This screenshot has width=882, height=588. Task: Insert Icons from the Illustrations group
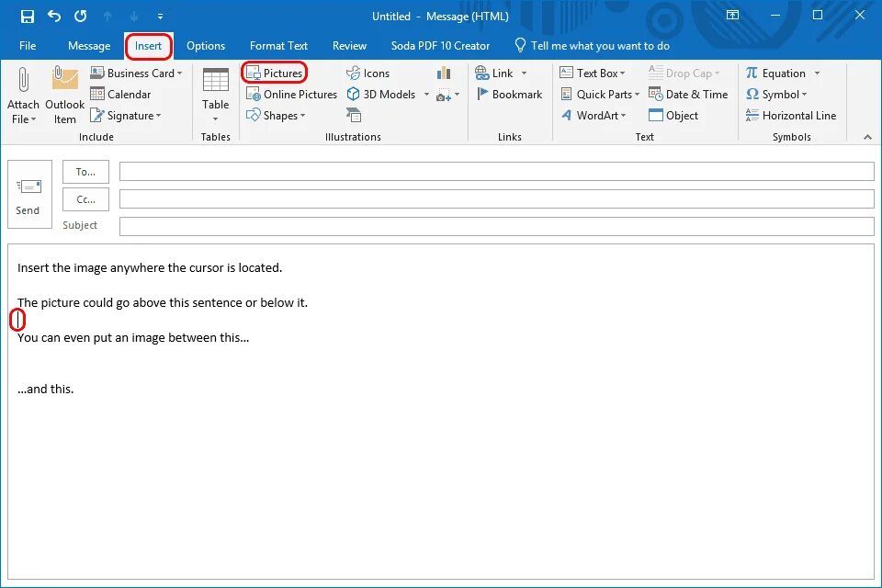click(x=367, y=73)
